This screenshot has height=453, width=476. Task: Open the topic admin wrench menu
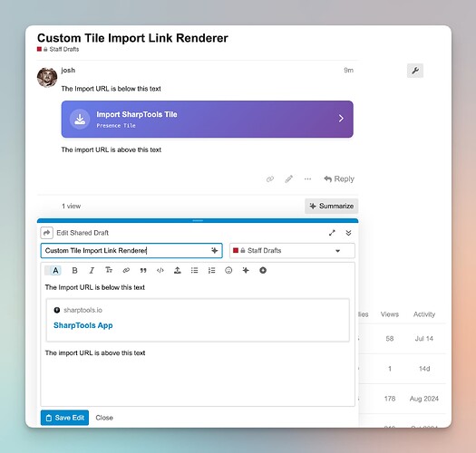[415, 71]
